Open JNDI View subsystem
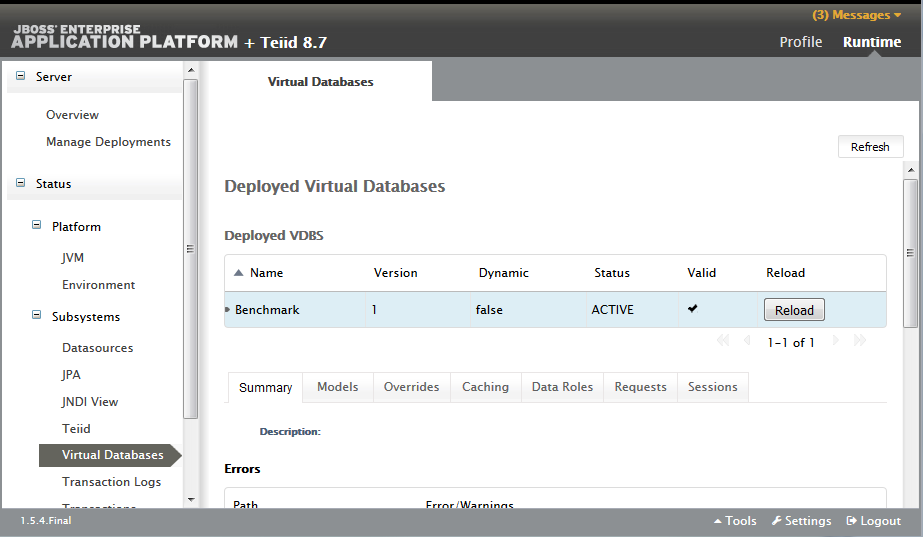 point(90,402)
